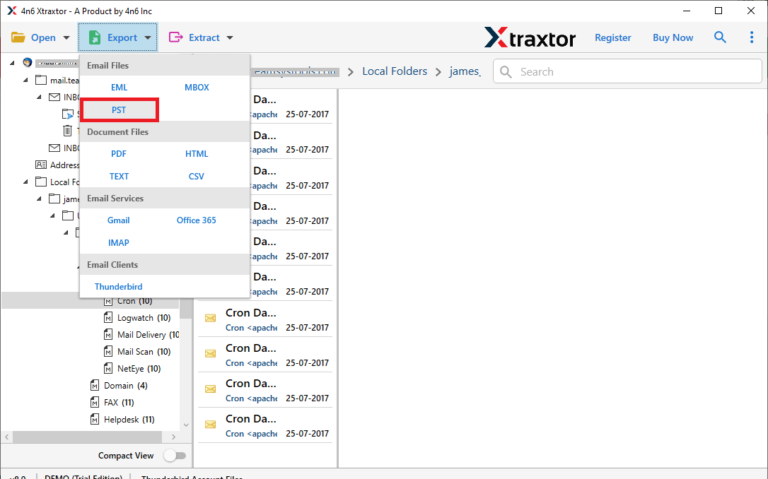Click the NetEye mbox file icon

point(108,368)
